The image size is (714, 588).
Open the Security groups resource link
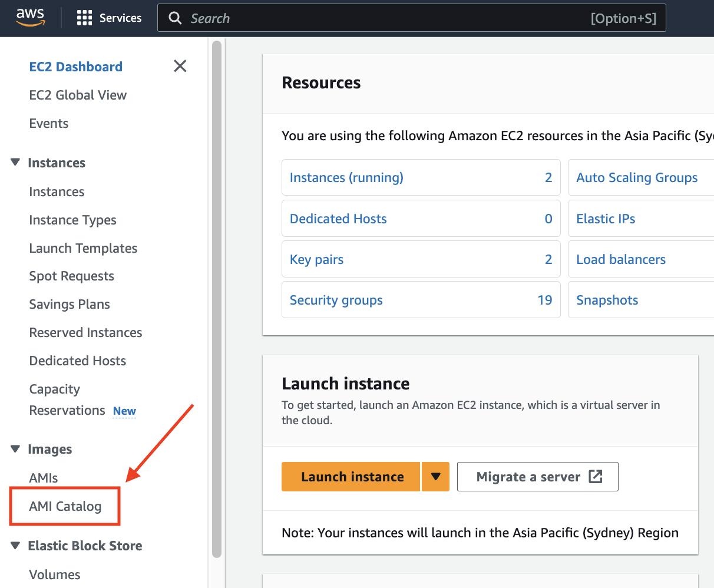tap(336, 300)
